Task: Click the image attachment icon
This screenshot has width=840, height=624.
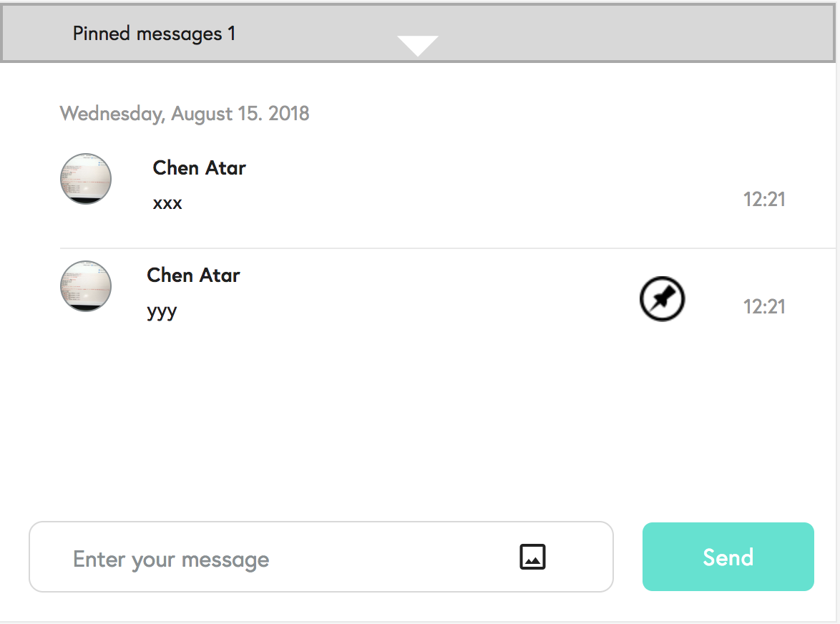Action: pos(532,557)
